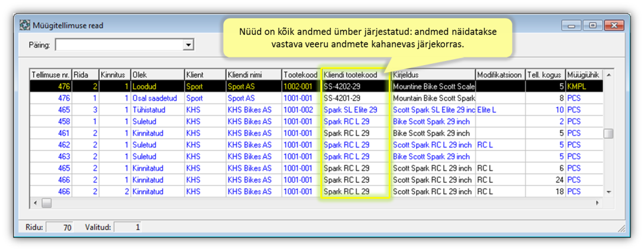Sort by Klient column header

pyautogui.click(x=205, y=75)
